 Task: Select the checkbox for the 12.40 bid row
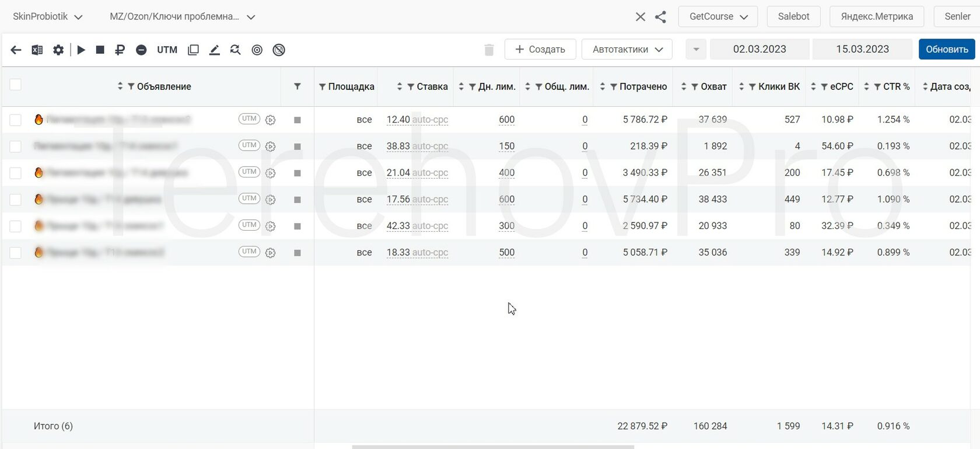(x=16, y=120)
